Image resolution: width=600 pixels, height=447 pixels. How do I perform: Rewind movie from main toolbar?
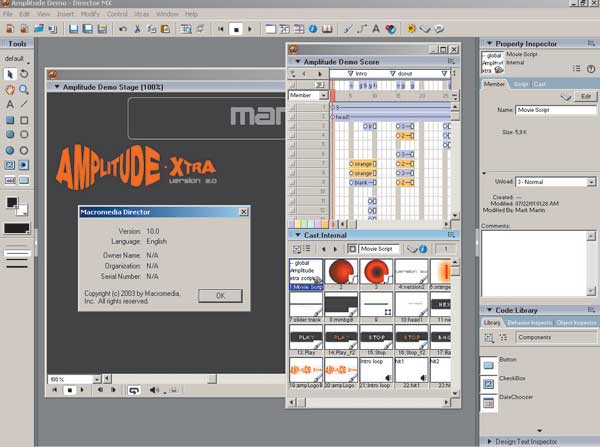pyautogui.click(x=221, y=29)
